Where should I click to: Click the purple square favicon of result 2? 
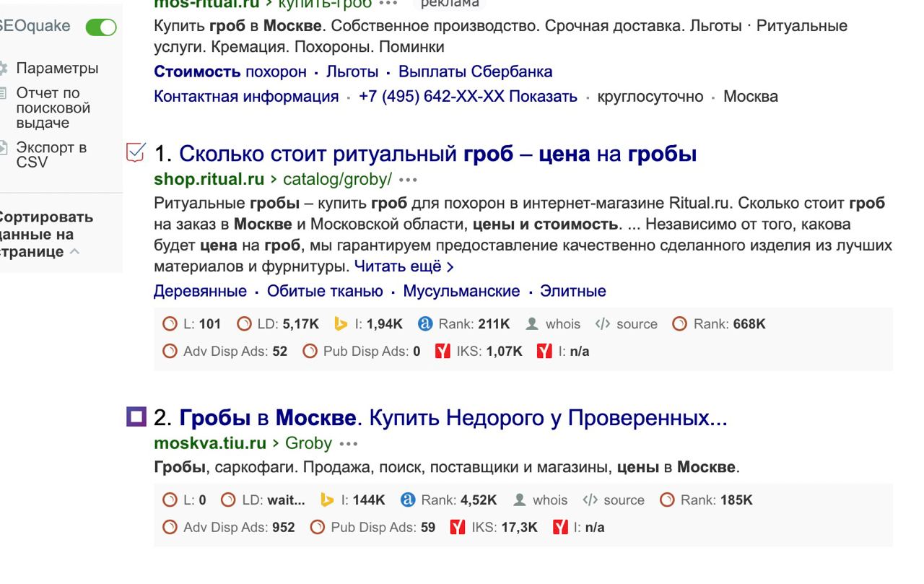pyautogui.click(x=135, y=417)
